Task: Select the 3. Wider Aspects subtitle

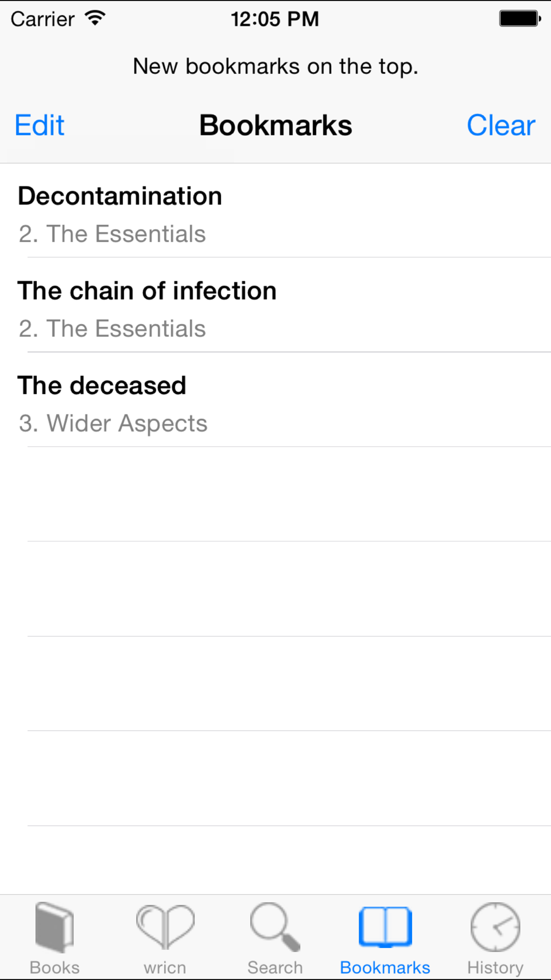Action: click(113, 423)
